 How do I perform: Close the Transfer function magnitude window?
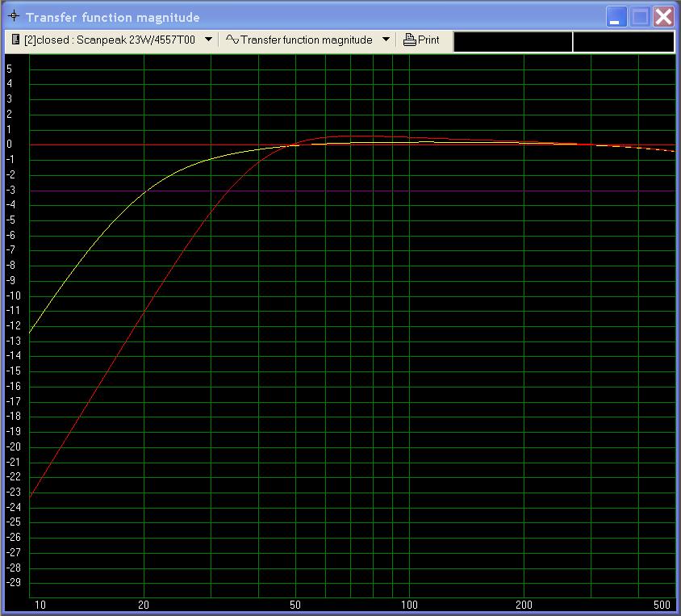pos(663,17)
